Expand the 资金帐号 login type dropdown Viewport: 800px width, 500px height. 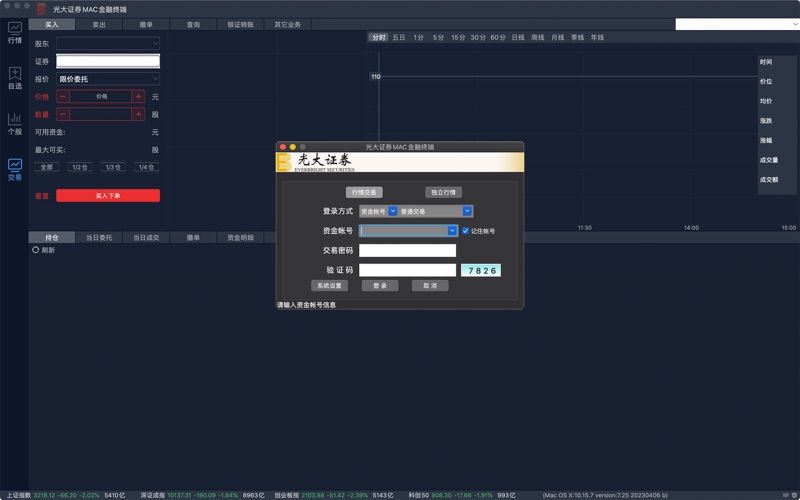[x=392, y=212]
